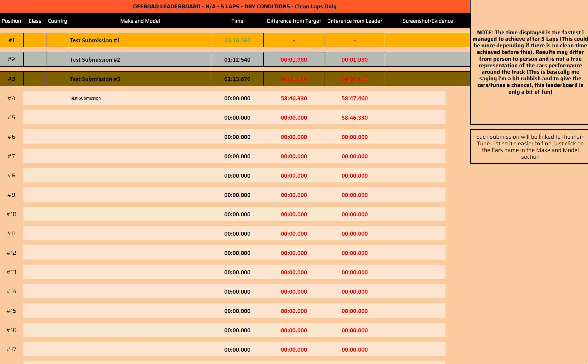Select the green time 01:10.560
Image resolution: width=588 pixels, height=364 pixels.
[x=237, y=40]
